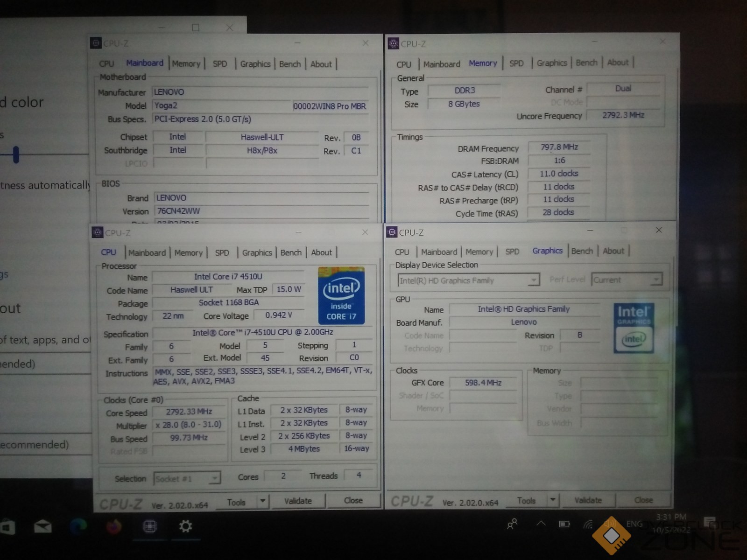Click the battery status icon
747x560 pixels.
pyautogui.click(x=564, y=524)
